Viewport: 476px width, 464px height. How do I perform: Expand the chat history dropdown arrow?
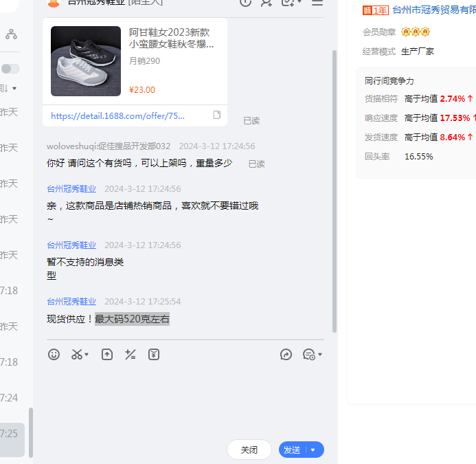(x=320, y=354)
